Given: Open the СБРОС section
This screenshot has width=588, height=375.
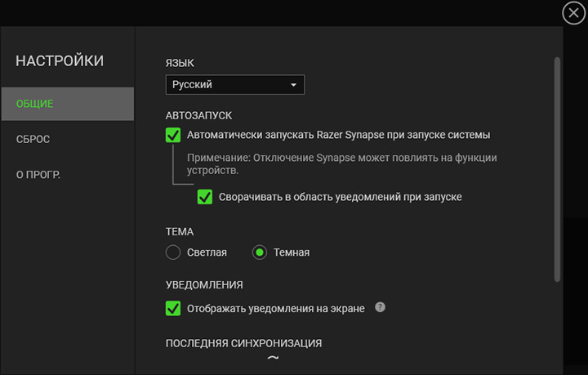Looking at the screenshot, I should point(33,139).
